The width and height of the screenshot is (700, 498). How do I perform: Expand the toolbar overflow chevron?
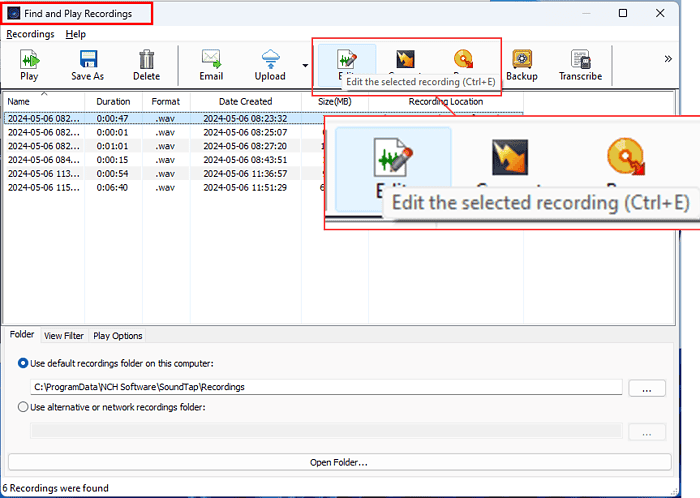coord(668,59)
